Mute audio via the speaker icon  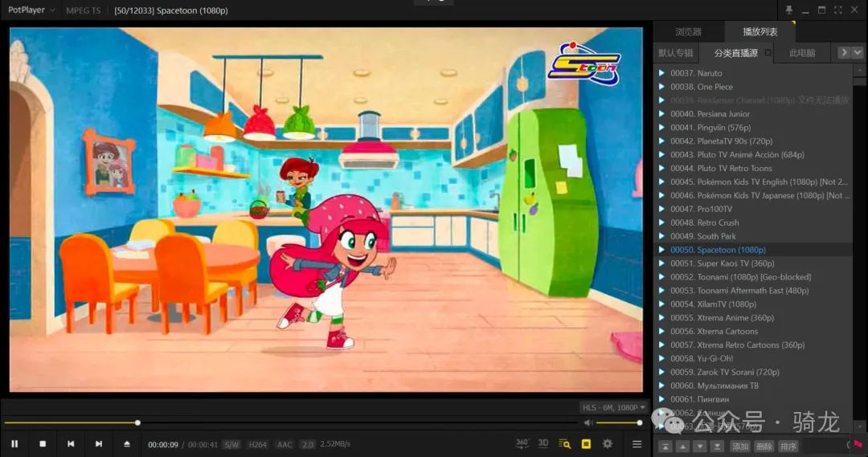(588, 422)
